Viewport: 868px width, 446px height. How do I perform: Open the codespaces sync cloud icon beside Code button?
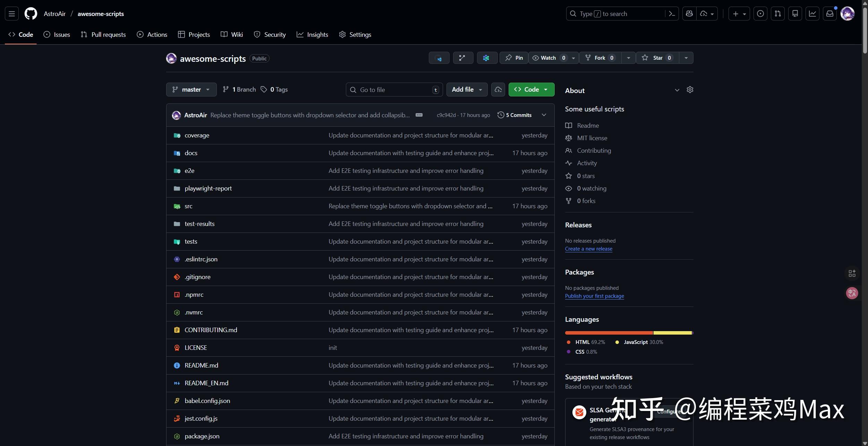point(498,89)
